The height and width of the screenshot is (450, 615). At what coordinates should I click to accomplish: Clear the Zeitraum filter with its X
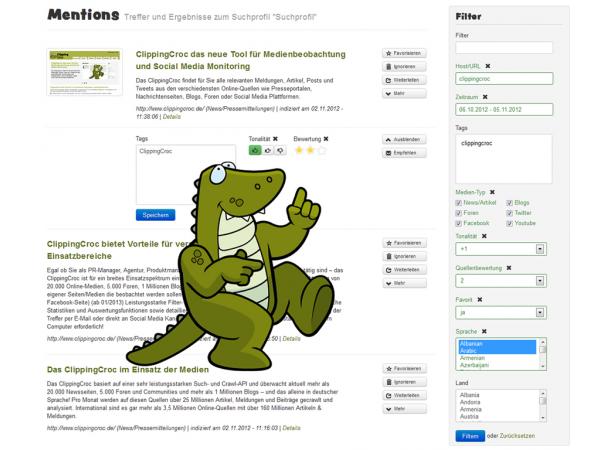485,97
